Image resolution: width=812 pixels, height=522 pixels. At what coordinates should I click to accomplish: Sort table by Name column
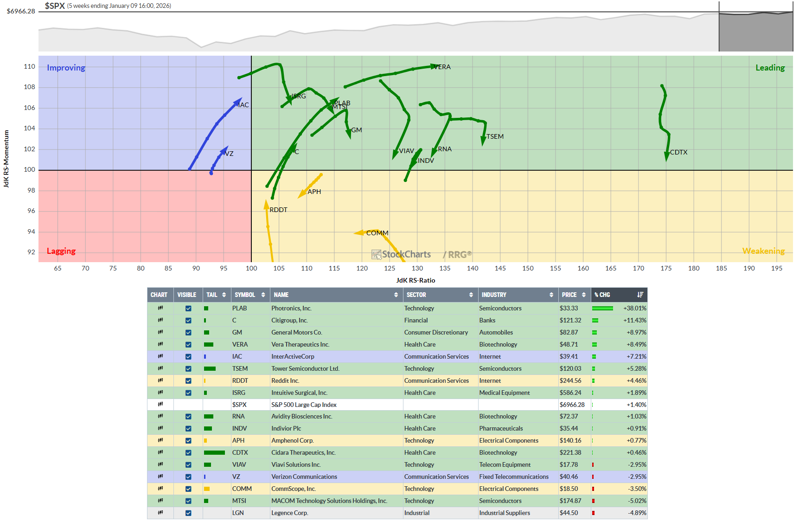[x=336, y=295]
